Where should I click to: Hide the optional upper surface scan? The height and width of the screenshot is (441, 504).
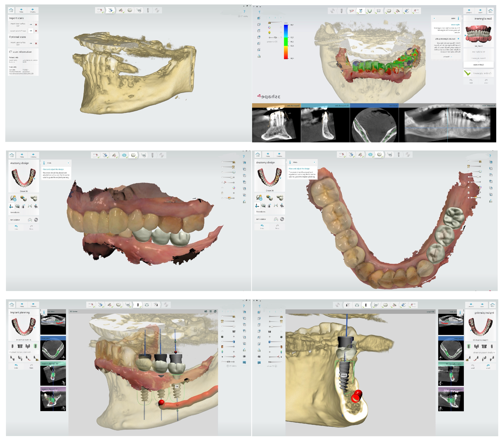[x=31, y=43]
